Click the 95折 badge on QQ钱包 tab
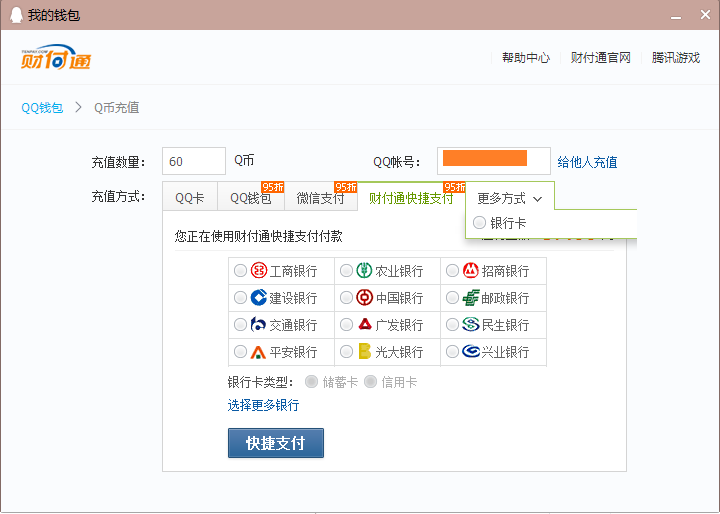The width and height of the screenshot is (720, 514). pyautogui.click(x=273, y=187)
